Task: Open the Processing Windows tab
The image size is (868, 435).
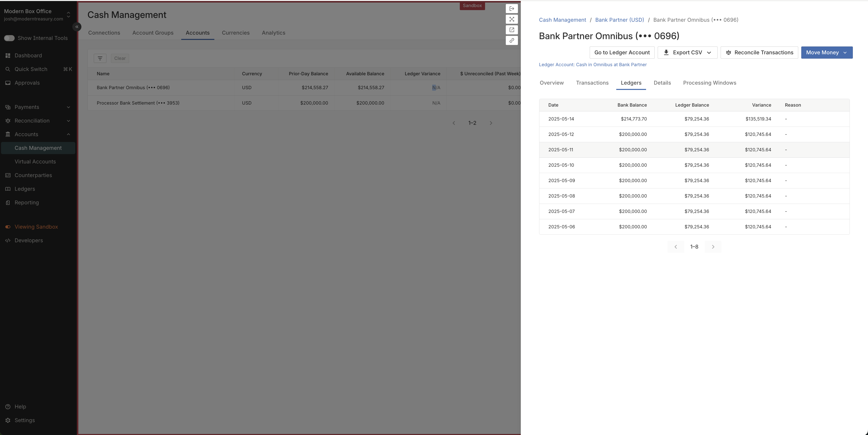Action: (x=710, y=83)
